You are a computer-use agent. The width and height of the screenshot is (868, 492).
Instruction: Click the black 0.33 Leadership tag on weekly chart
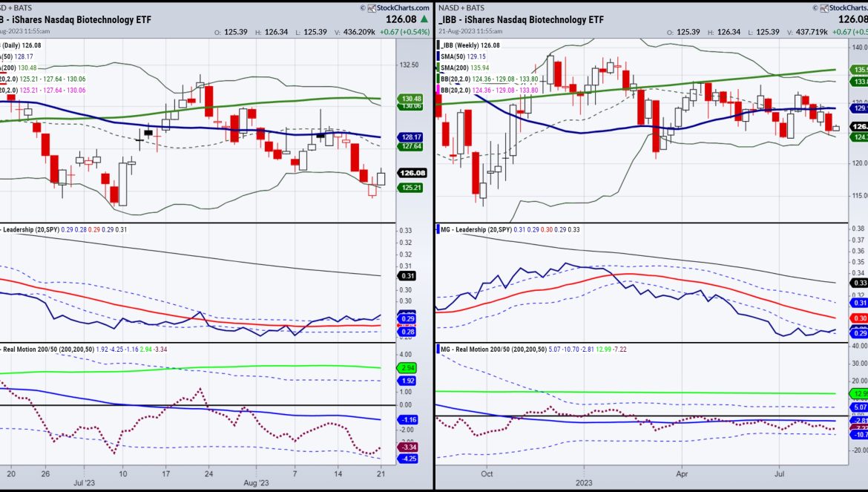(x=859, y=283)
